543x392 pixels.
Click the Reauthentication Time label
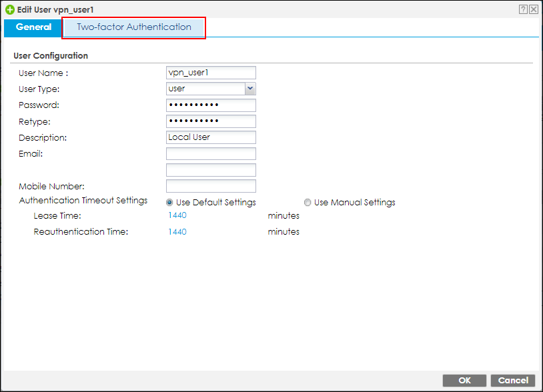pos(81,232)
